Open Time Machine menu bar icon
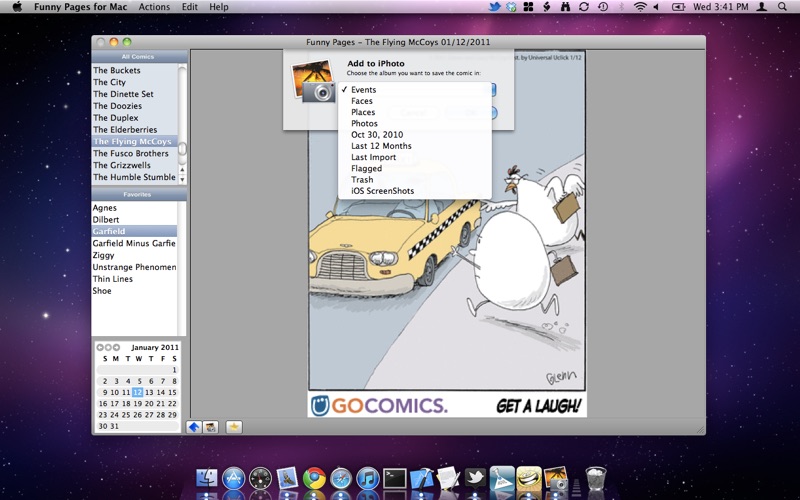800x500 pixels. pos(603,7)
